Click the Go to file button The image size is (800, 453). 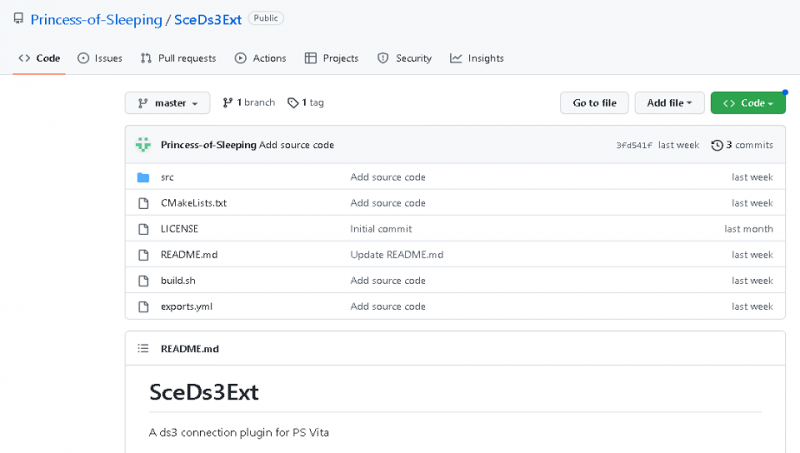[x=594, y=103]
